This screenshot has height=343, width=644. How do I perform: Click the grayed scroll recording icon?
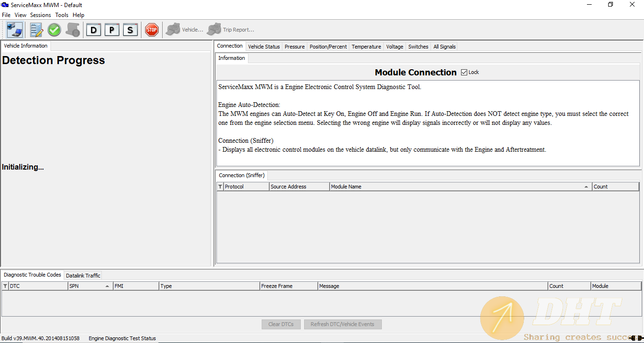tap(73, 30)
